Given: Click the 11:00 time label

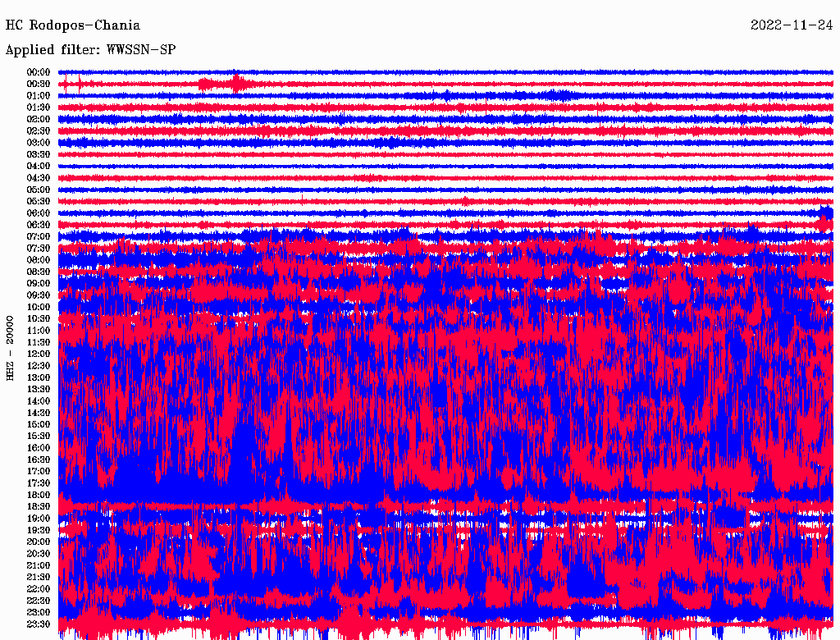Looking at the screenshot, I should (x=39, y=331).
